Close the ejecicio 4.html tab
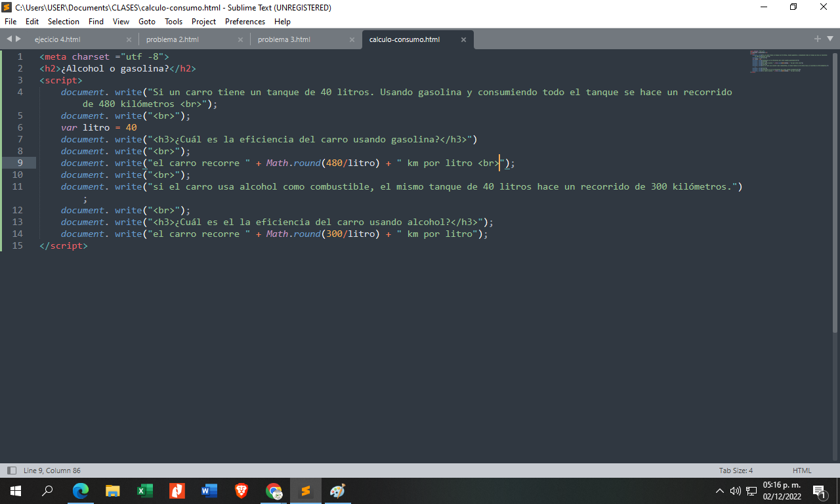Viewport: 840px width, 504px height. click(129, 39)
